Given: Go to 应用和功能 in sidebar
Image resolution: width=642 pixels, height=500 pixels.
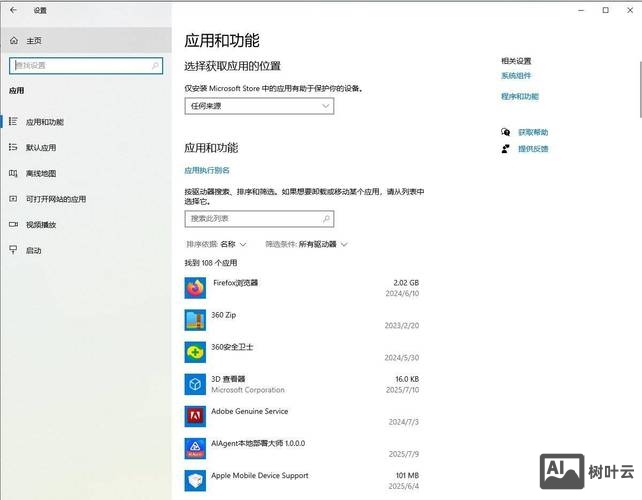Looking at the screenshot, I should click(x=45, y=122).
